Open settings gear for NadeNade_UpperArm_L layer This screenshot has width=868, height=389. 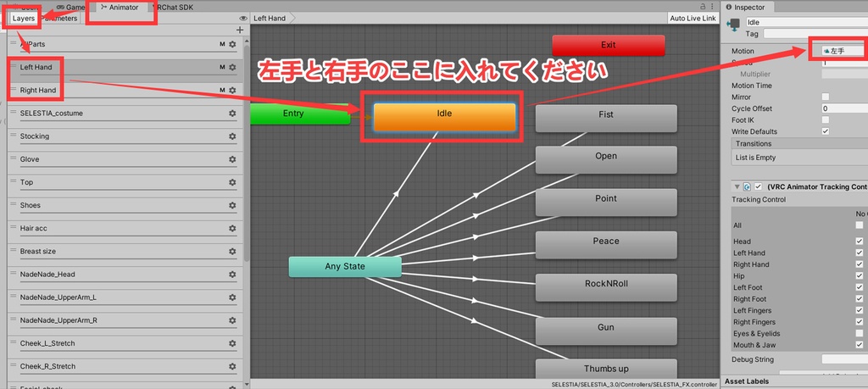[232, 297]
